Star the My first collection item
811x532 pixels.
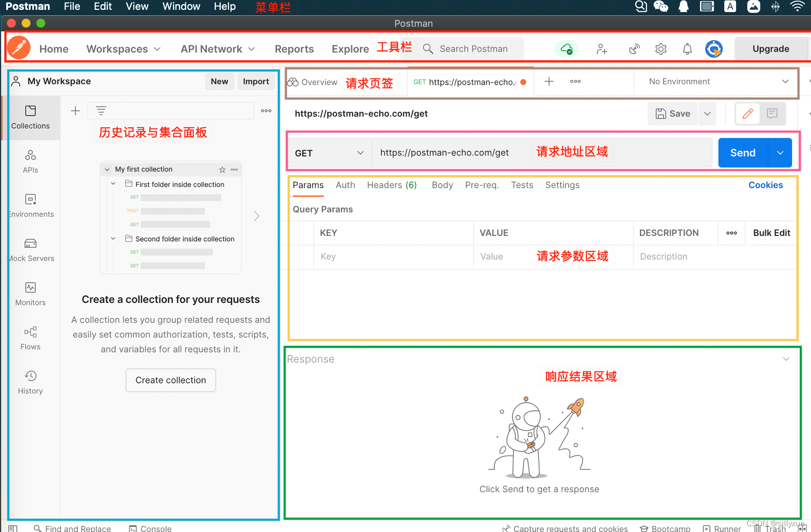pyautogui.click(x=222, y=170)
